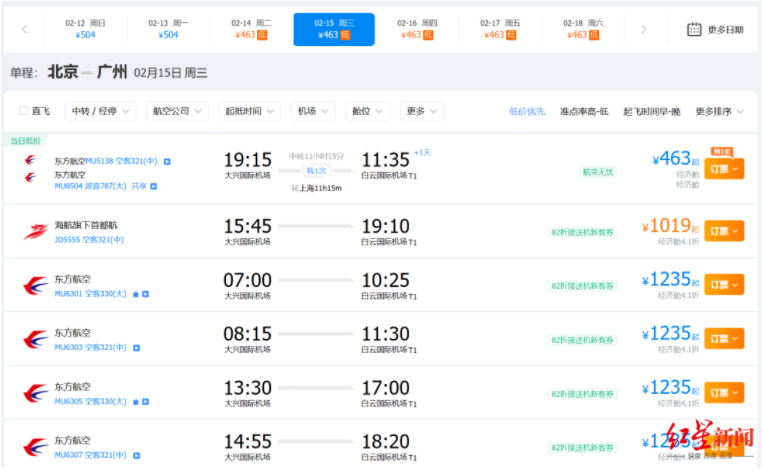Expand the 更多排序 sort dropdown
The width and height of the screenshot is (763, 475).
[x=719, y=111]
